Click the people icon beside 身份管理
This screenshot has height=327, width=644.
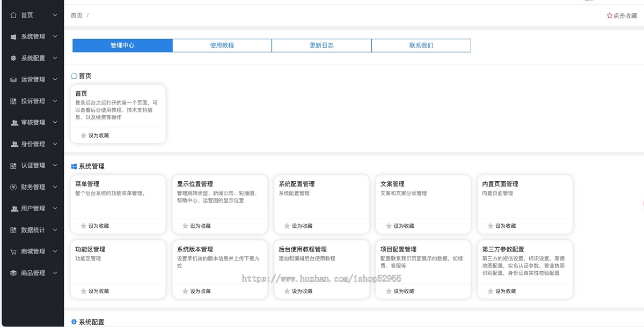(x=14, y=144)
